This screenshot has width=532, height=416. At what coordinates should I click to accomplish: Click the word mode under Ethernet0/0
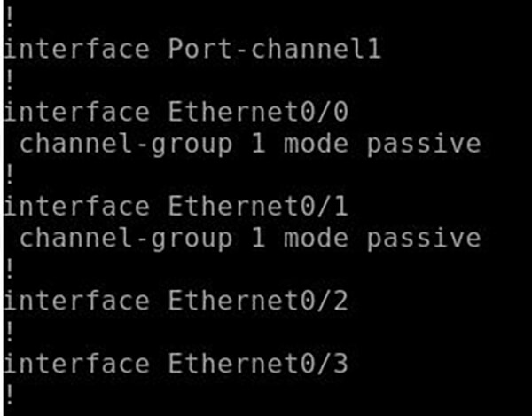click(x=317, y=143)
